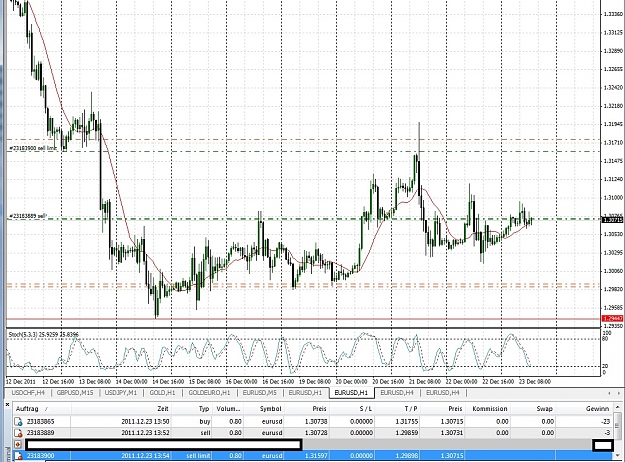
Task: Click the 1.33360 price axis label
Action: tap(613, 14)
